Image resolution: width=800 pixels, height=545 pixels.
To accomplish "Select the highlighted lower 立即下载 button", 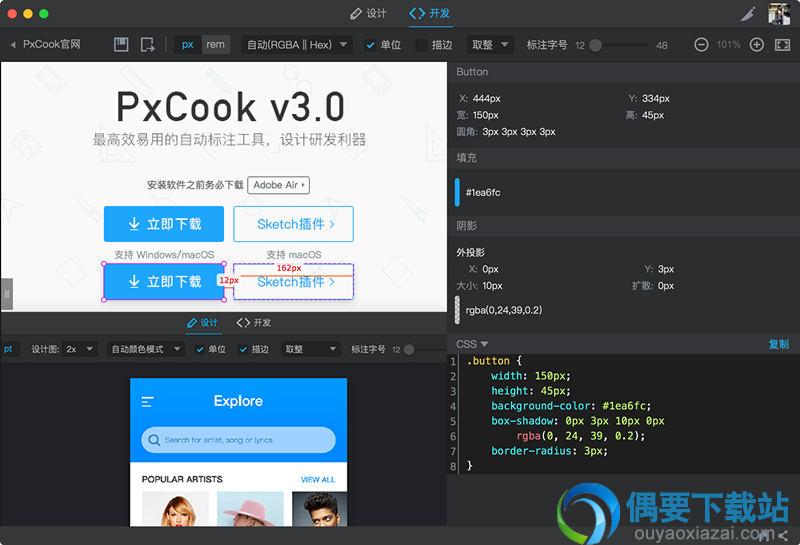I will (x=164, y=282).
